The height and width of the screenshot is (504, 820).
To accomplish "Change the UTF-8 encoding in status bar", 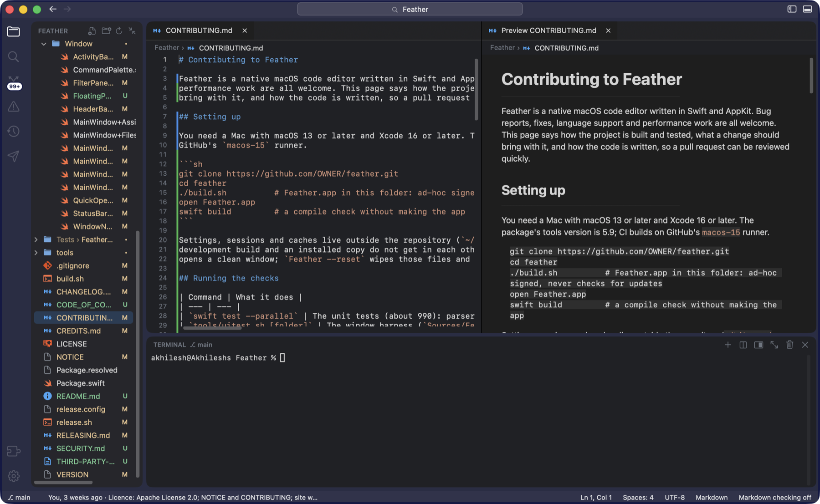I will [674, 497].
